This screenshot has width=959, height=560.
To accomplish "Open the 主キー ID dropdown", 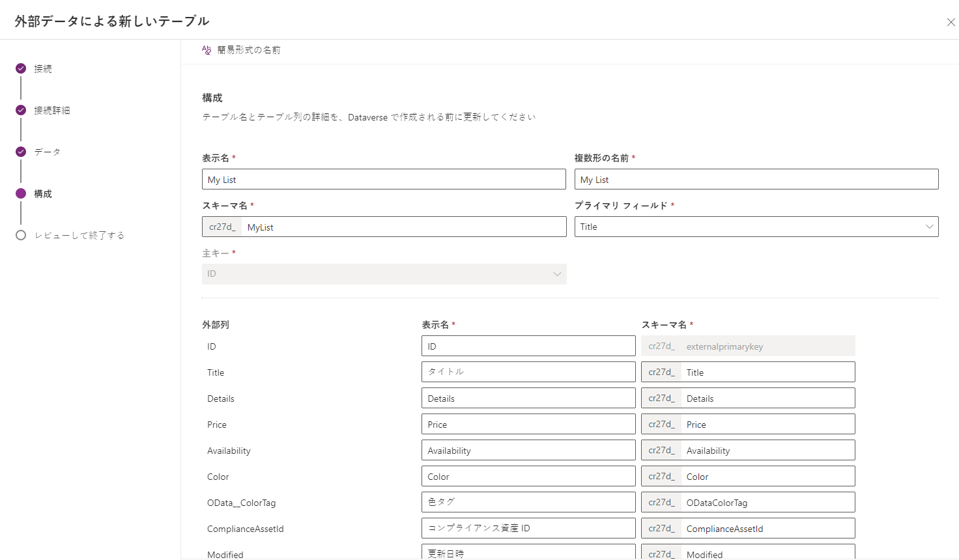I will [384, 273].
